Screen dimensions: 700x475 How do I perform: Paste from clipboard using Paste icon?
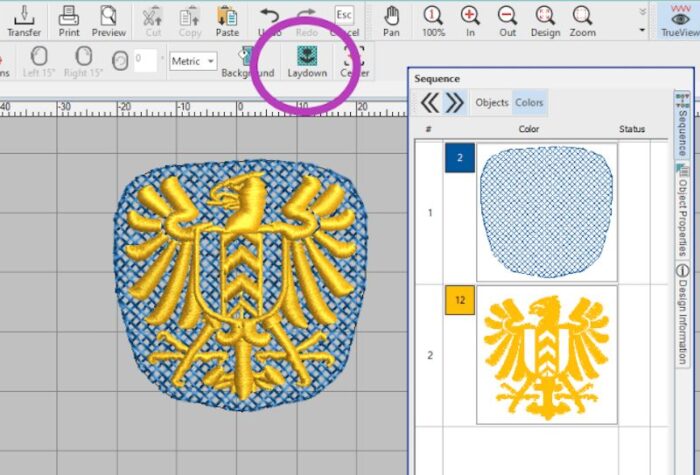(227, 20)
